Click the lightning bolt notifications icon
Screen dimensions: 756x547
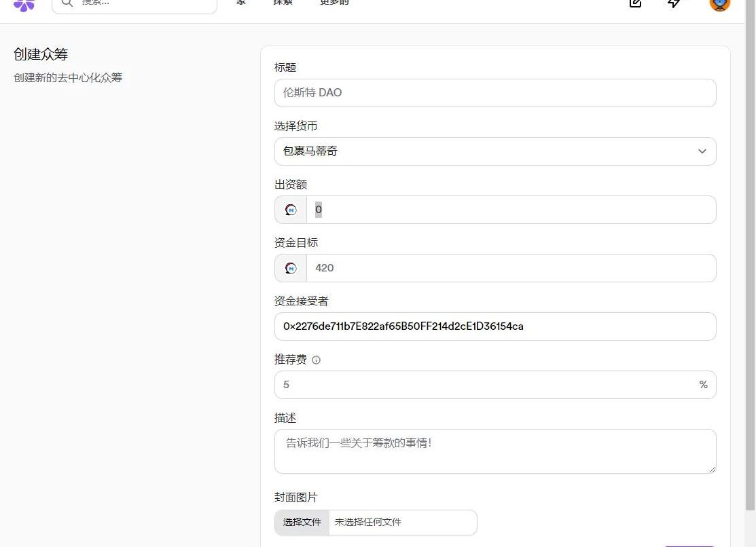coord(674,3)
